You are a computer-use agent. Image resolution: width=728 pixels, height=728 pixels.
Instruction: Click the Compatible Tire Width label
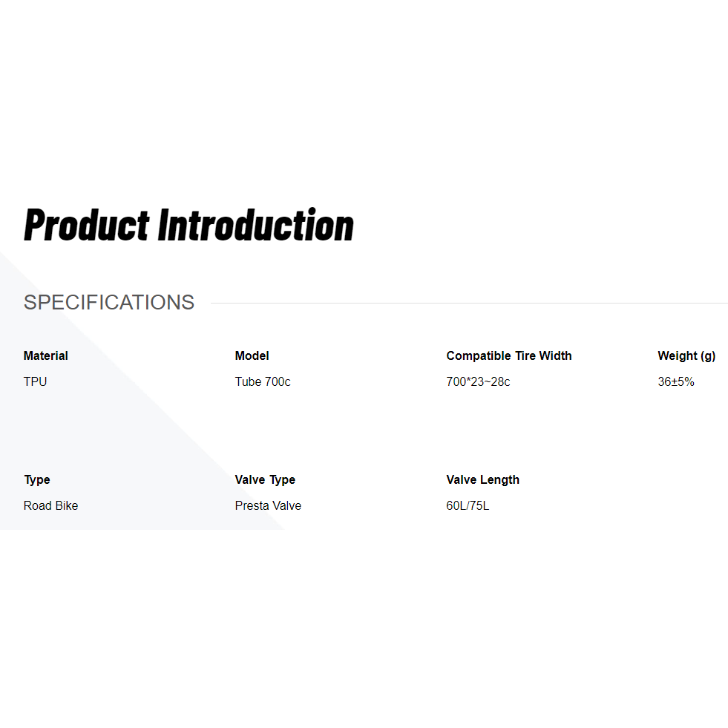tap(509, 356)
